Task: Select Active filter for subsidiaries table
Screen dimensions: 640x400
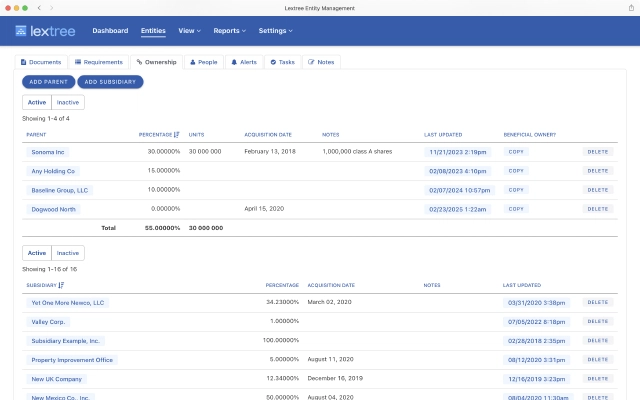Action: (x=37, y=253)
